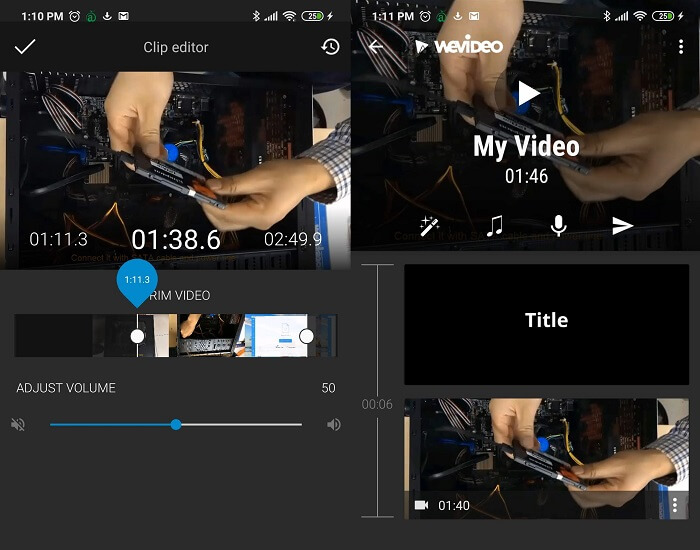Image resolution: width=700 pixels, height=550 pixels.
Task: Open the overflow menu in the WeVideo header
Action: (x=681, y=46)
